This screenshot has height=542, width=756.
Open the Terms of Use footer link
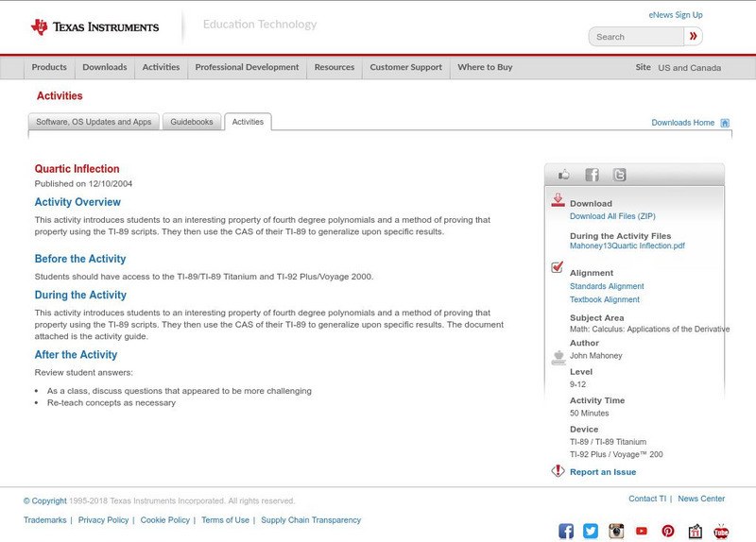coord(225,520)
